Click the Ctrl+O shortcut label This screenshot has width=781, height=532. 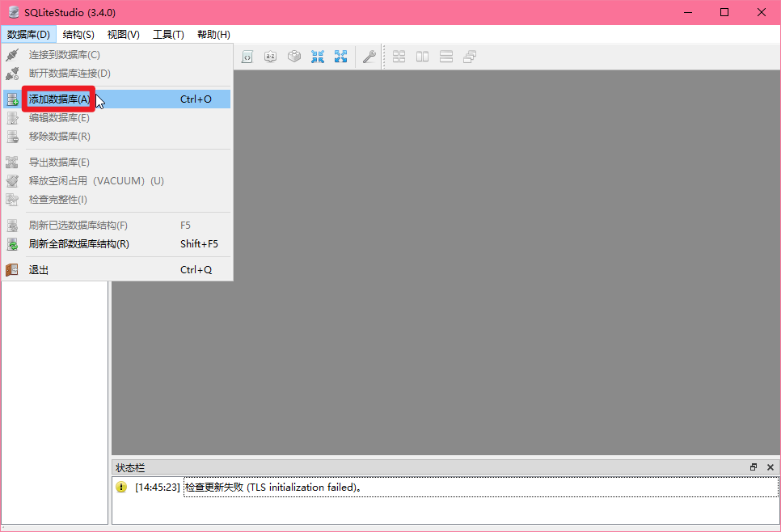(x=196, y=99)
